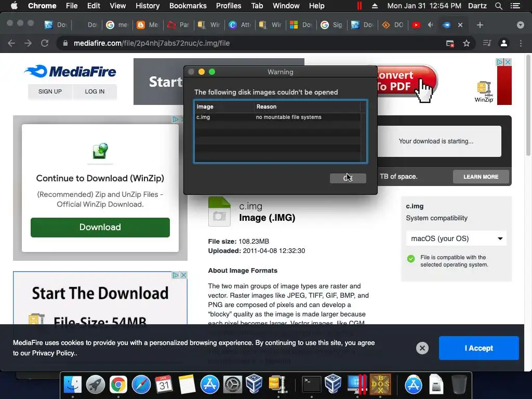The image size is (532, 399).
Task: Click the Reason column header in the Warning dialog
Action: click(308, 107)
